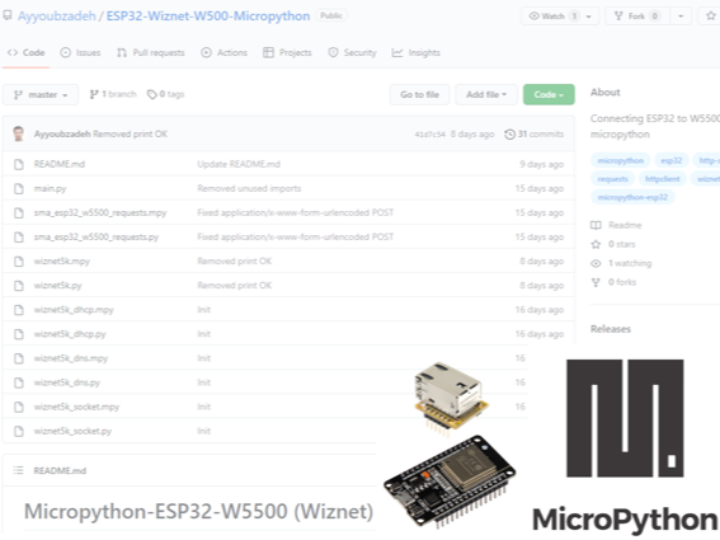The width and height of the screenshot is (720, 540).
Task: Open the wiznet5k_dns.mpy file
Action: click(x=71, y=358)
